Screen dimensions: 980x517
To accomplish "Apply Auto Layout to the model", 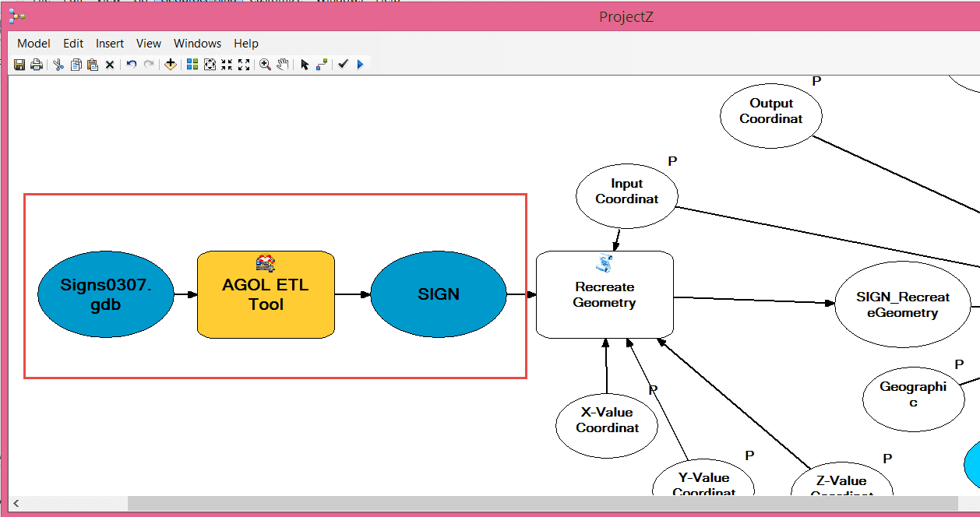I will 192,65.
